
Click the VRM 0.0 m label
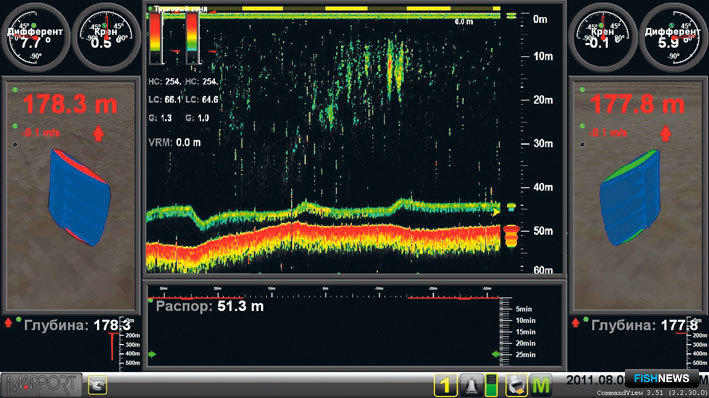[175, 142]
